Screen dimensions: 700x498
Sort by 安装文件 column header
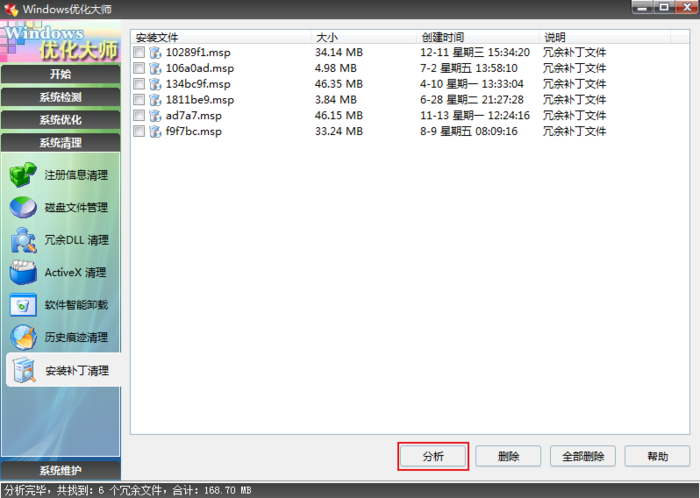[221, 37]
